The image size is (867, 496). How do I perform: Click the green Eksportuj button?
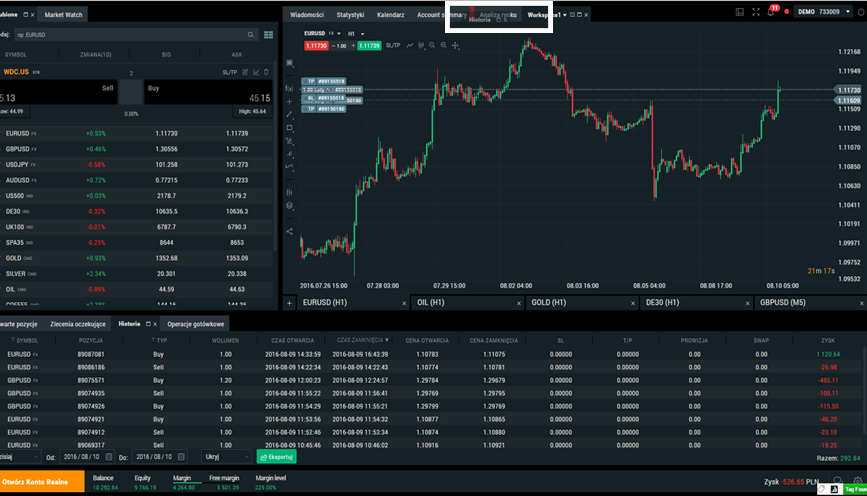[x=277, y=456]
